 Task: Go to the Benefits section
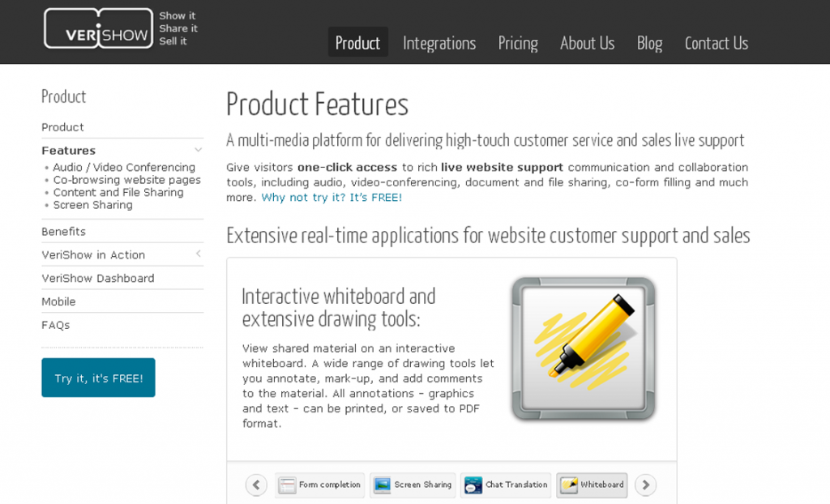click(x=63, y=232)
